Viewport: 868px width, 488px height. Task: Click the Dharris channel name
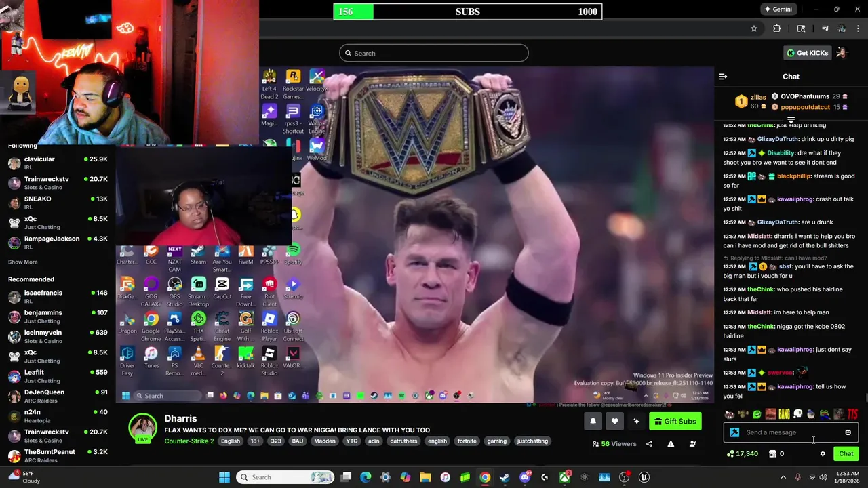point(180,418)
